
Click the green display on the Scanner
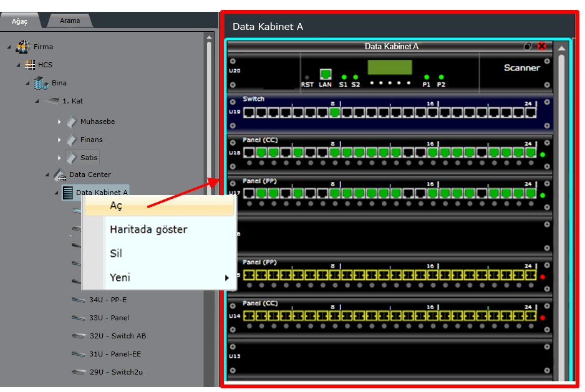(389, 67)
